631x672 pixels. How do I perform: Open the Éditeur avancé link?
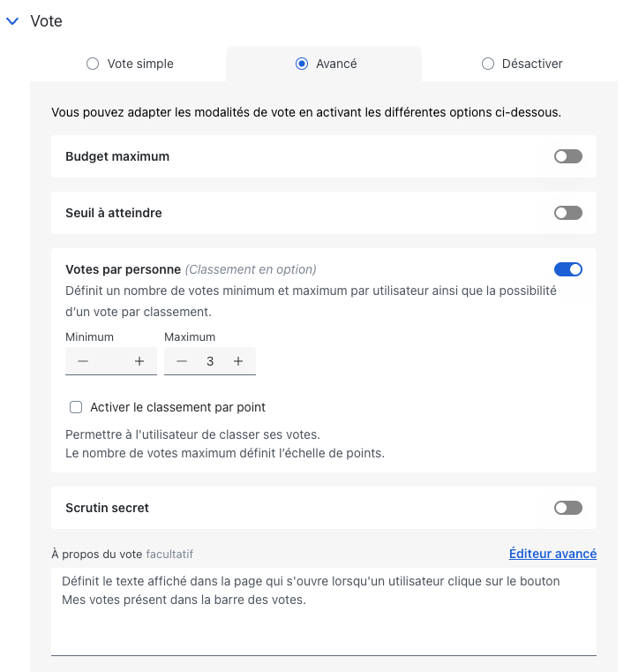point(552,554)
